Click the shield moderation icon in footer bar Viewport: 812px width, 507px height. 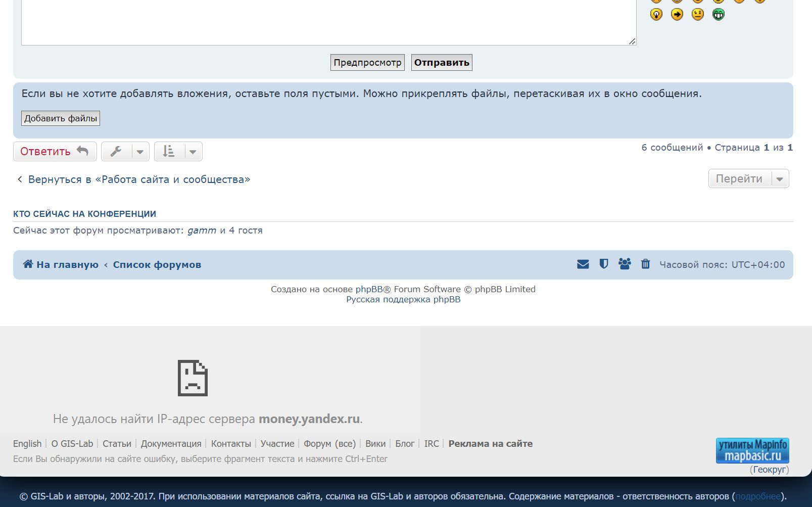coord(603,264)
